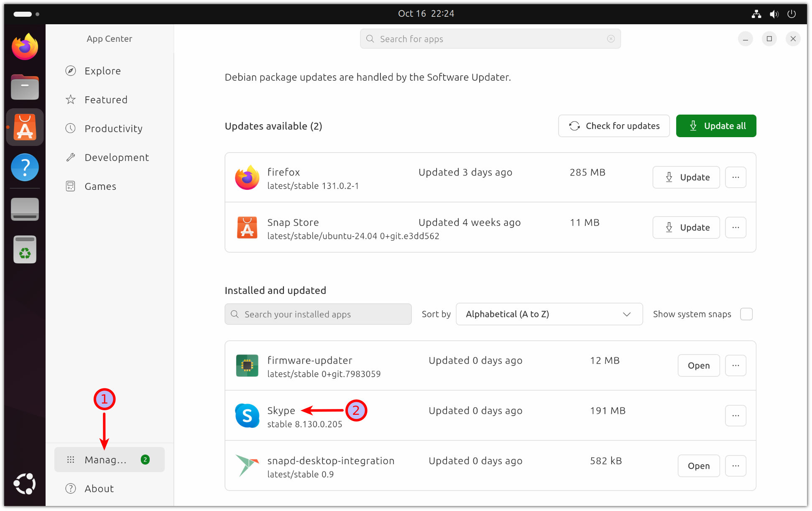
Task: Open more options for Skype
Action: [736, 416]
